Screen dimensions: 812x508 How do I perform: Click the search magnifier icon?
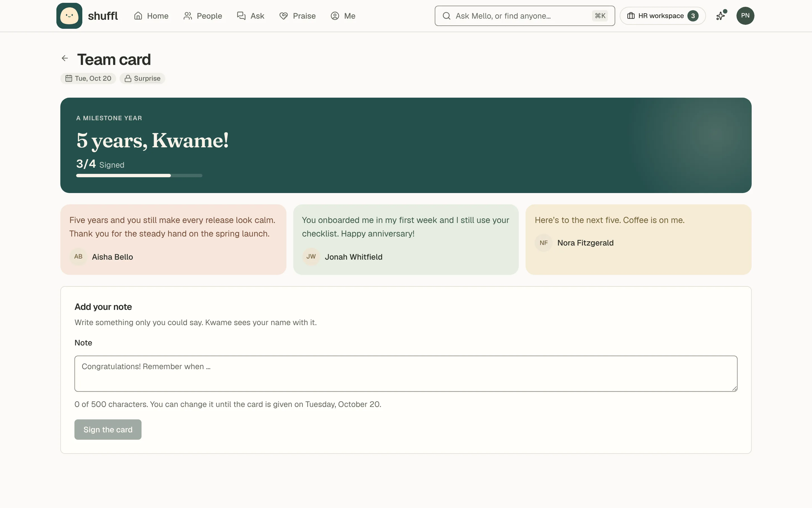coord(446,16)
